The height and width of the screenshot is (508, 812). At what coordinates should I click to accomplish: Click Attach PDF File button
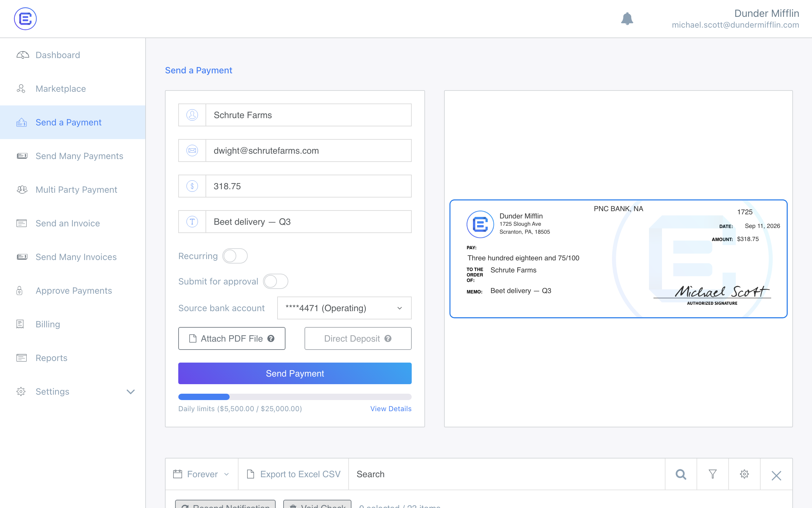(x=232, y=338)
